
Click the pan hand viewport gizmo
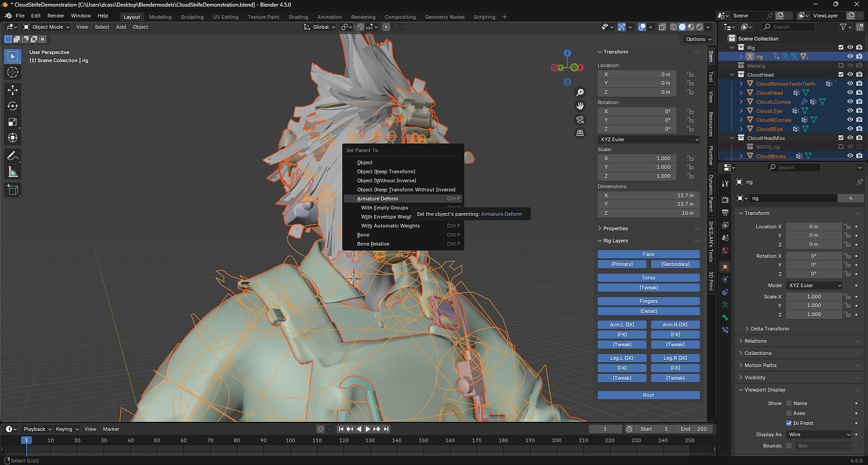580,106
